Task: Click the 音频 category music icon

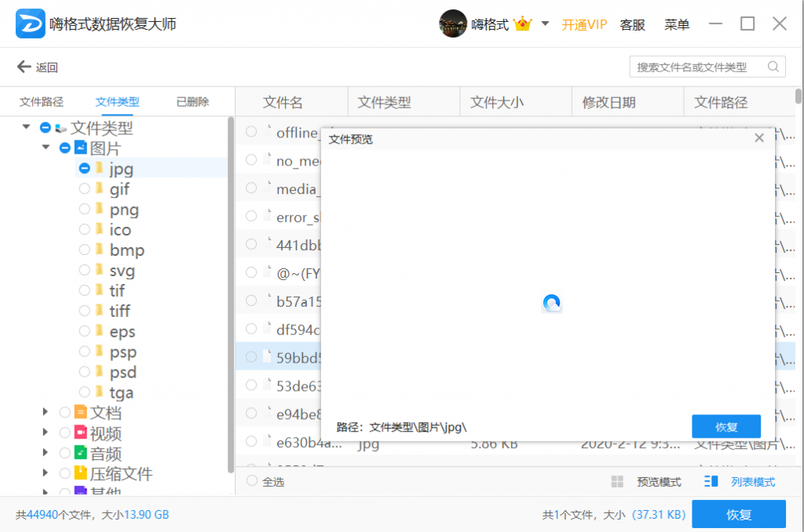Action: (x=81, y=453)
